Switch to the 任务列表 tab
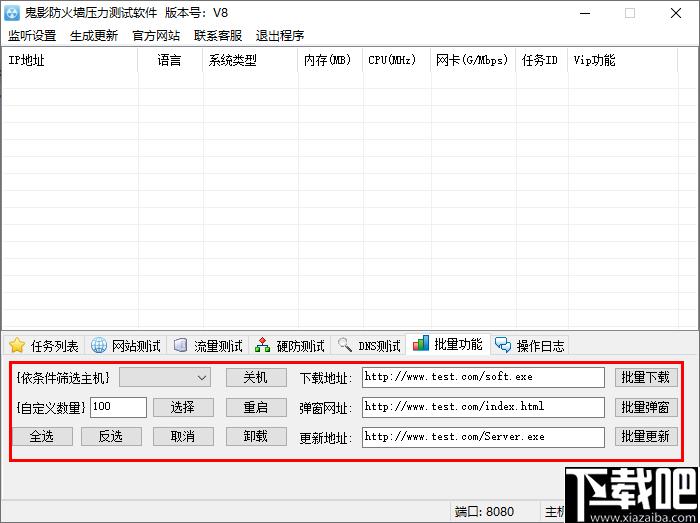700x523 pixels. [x=44, y=345]
